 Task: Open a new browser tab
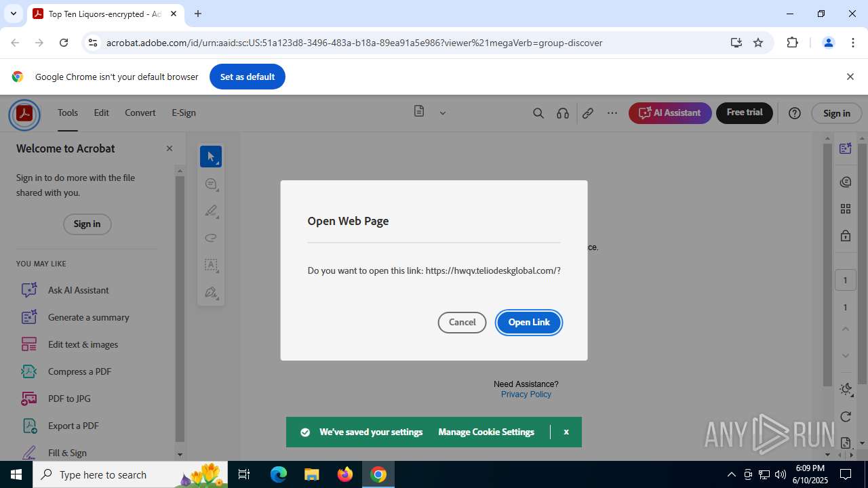click(x=198, y=14)
